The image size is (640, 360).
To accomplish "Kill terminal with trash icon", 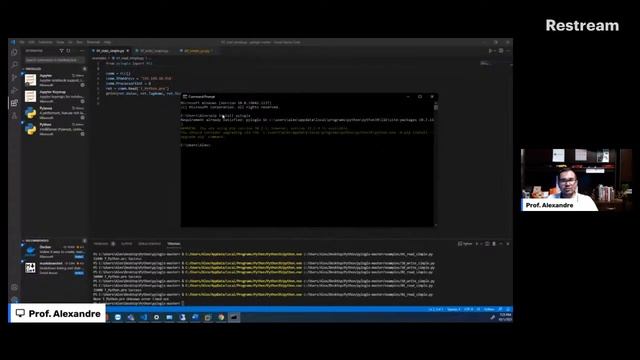I will tap(494, 244).
